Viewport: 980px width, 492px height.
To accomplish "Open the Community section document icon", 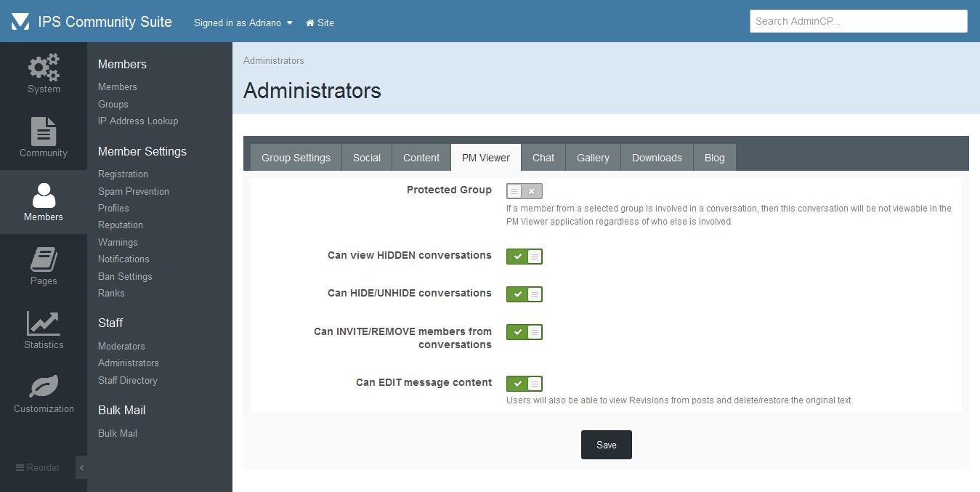I will [x=44, y=131].
